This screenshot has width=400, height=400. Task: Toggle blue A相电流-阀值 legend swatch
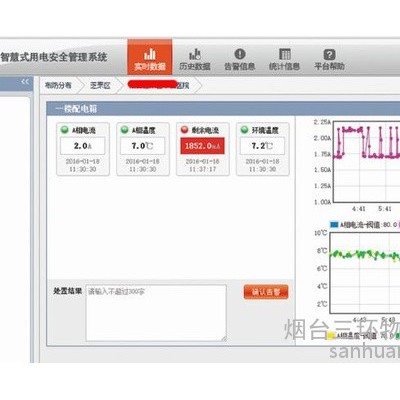[x=334, y=225]
